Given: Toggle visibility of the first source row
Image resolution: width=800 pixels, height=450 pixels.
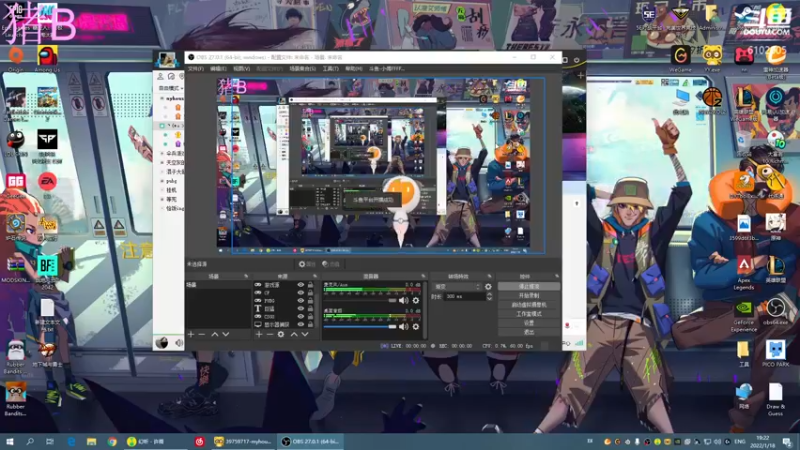Looking at the screenshot, I should coord(301,285).
